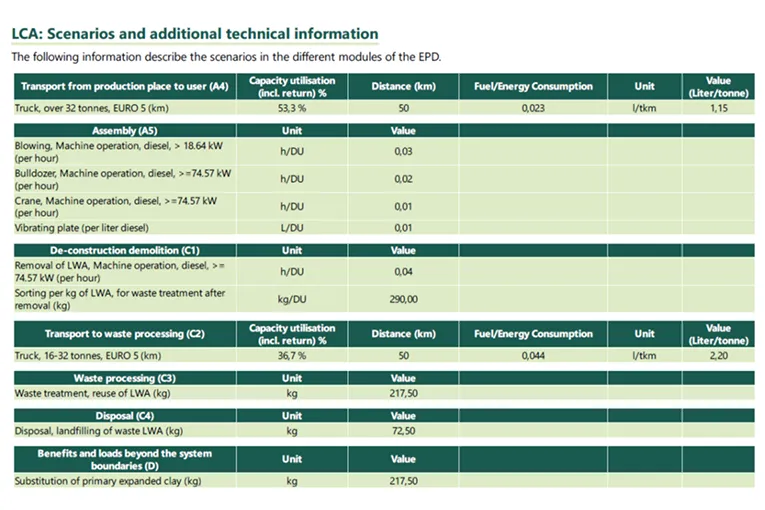765x510 pixels.
Task: Click the fuel consumption value "0,023"
Action: 533,108
